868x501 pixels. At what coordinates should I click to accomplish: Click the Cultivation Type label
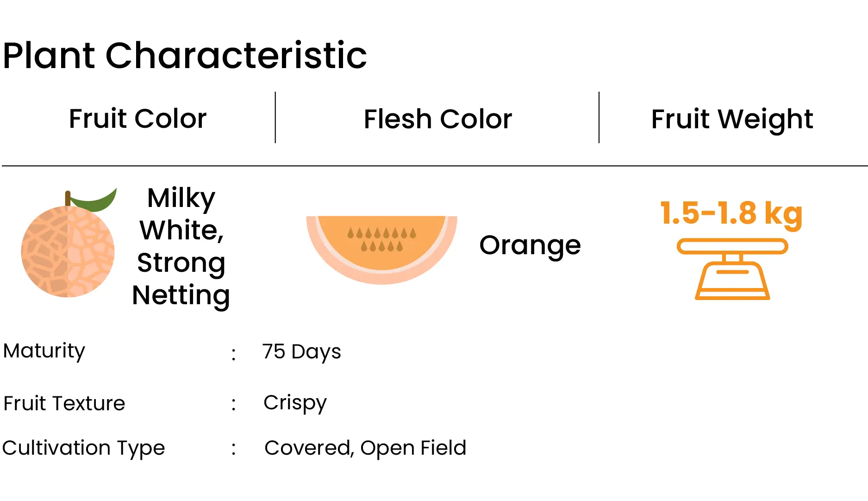[x=83, y=448]
